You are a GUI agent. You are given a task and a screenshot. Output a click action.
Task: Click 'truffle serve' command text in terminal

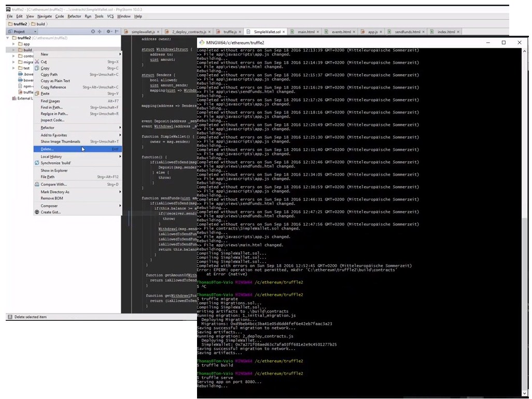point(217,378)
